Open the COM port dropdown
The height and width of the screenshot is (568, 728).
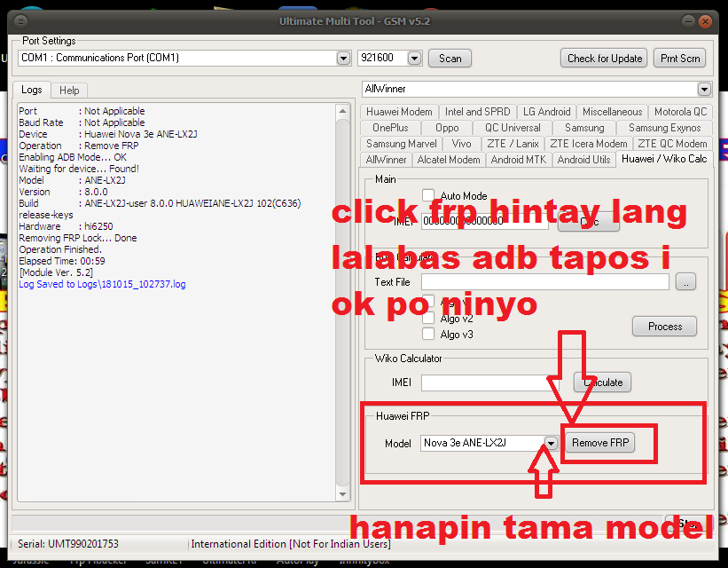343,58
